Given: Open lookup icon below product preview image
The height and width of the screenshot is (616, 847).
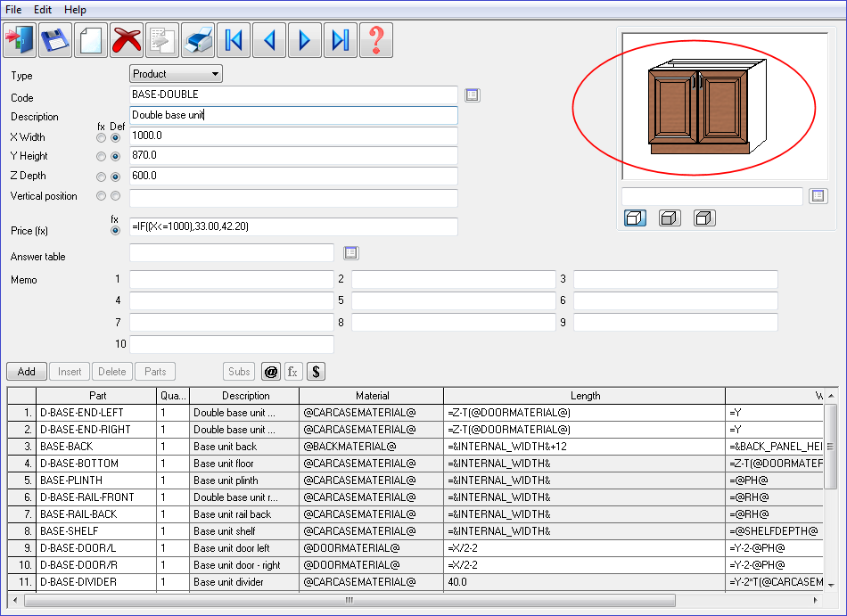Looking at the screenshot, I should [818, 196].
